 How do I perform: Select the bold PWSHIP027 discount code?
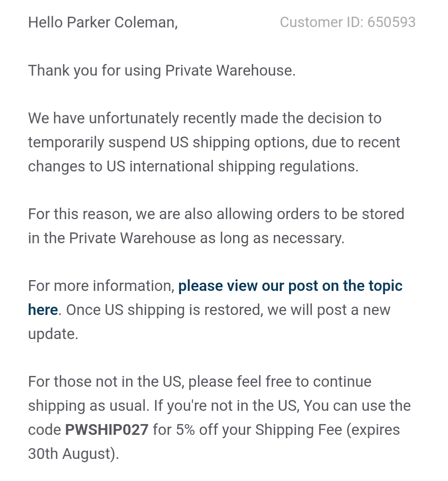107,430
